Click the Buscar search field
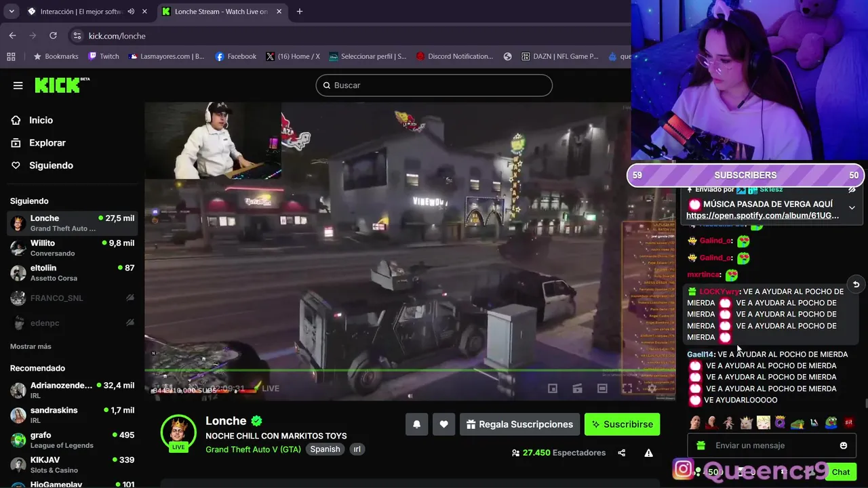This screenshot has height=488, width=868. [434, 85]
